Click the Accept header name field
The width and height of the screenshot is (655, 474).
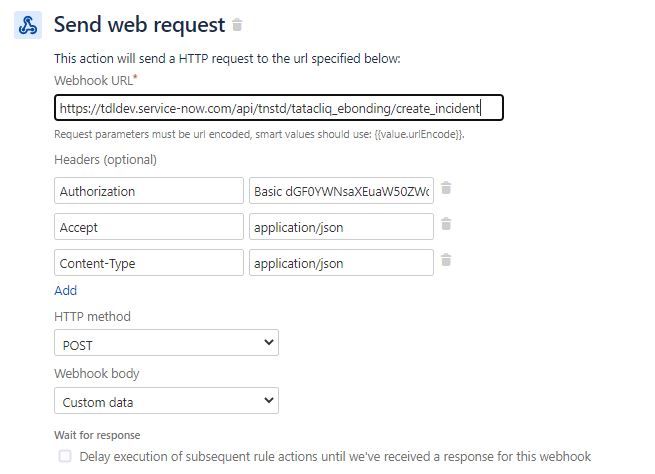[149, 227]
